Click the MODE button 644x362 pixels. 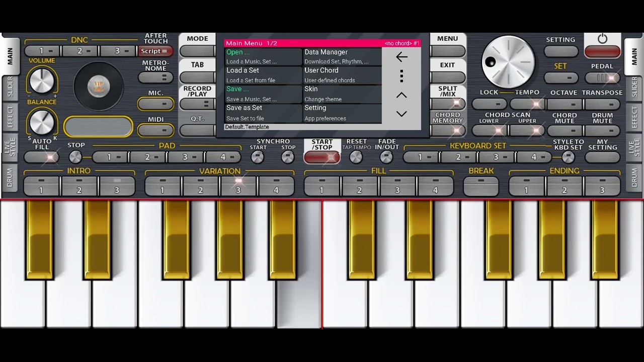pyautogui.click(x=197, y=51)
